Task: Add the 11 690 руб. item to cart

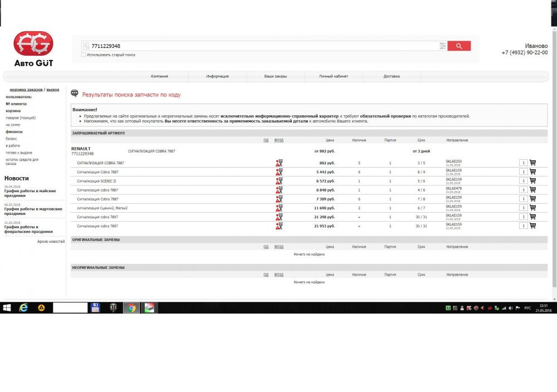Action: pyautogui.click(x=532, y=207)
